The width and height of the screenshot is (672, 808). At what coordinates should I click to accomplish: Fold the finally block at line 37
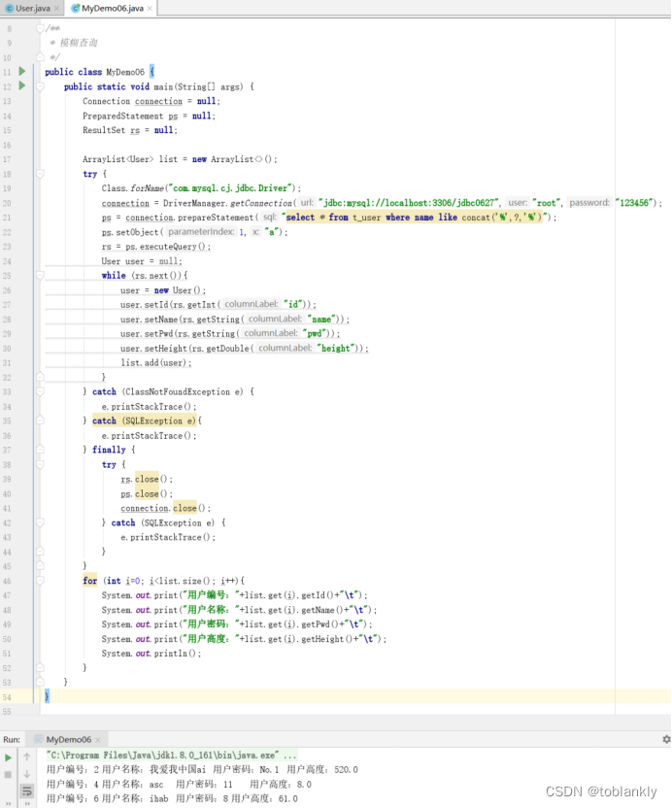tap(40, 450)
